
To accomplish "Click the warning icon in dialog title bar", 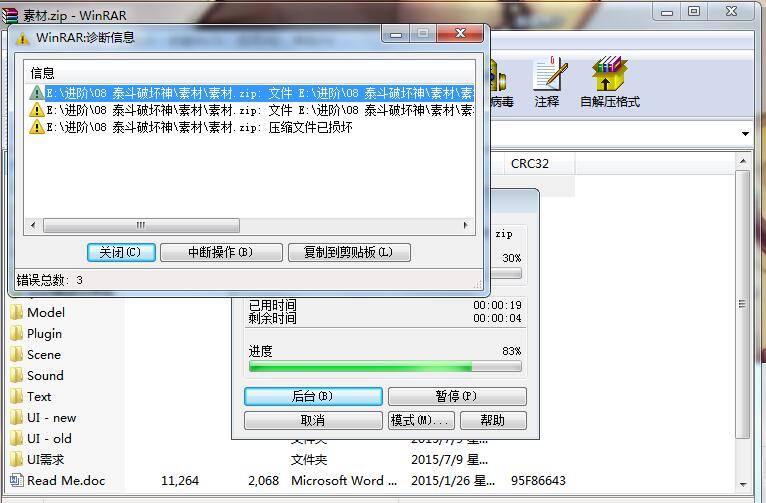I will point(22,38).
